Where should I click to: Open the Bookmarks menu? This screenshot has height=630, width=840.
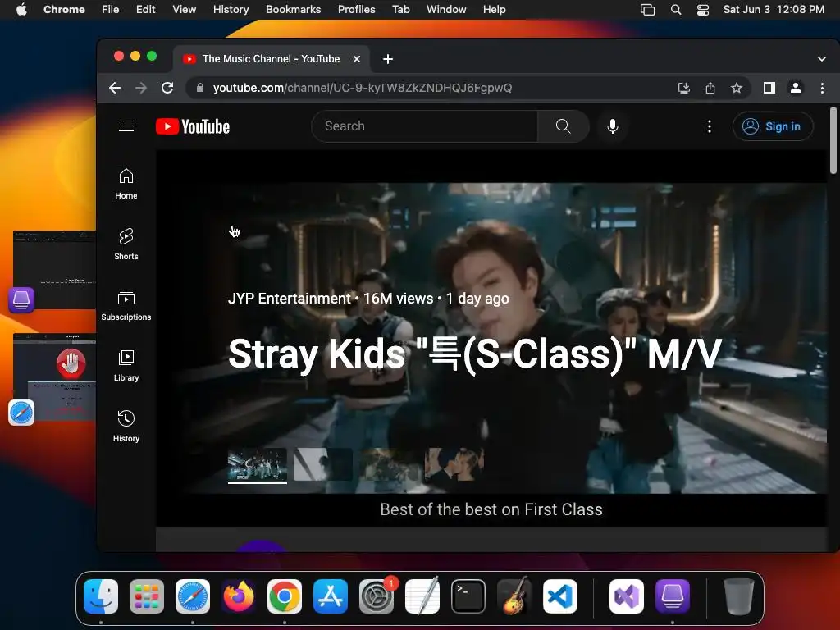coord(293,9)
